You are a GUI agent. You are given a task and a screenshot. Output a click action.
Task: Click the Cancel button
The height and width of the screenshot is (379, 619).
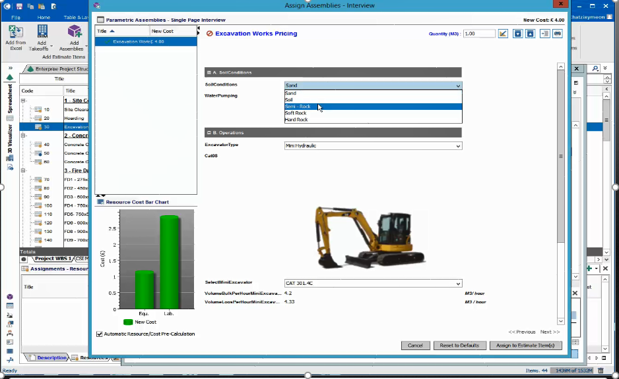[415, 345]
